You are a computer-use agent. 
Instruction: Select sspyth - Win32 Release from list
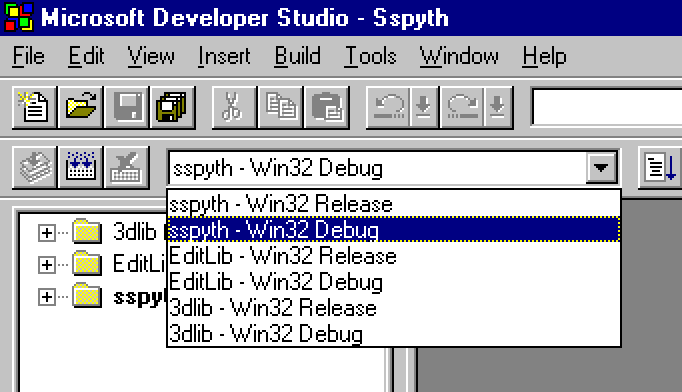pyautogui.click(x=394, y=204)
